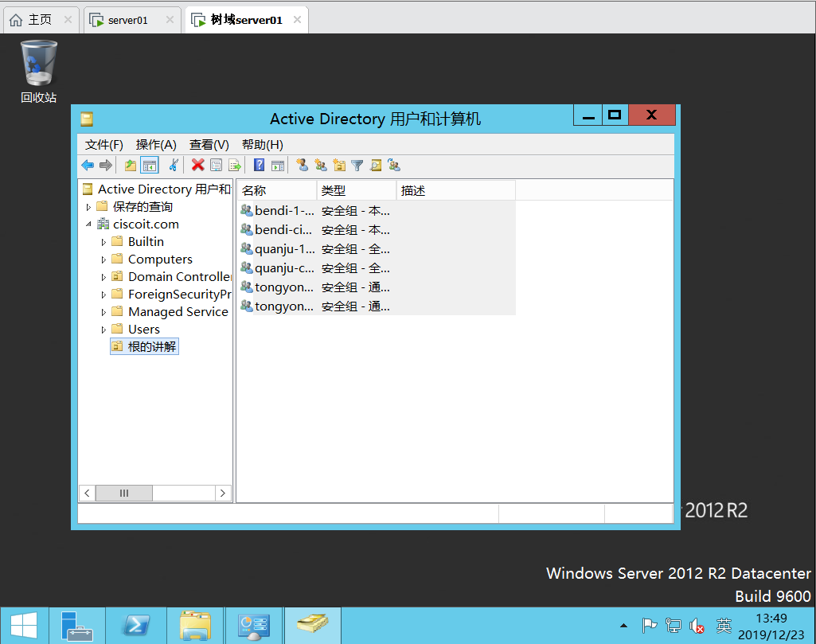Create a new organizational unit with toolbar icon

(339, 166)
